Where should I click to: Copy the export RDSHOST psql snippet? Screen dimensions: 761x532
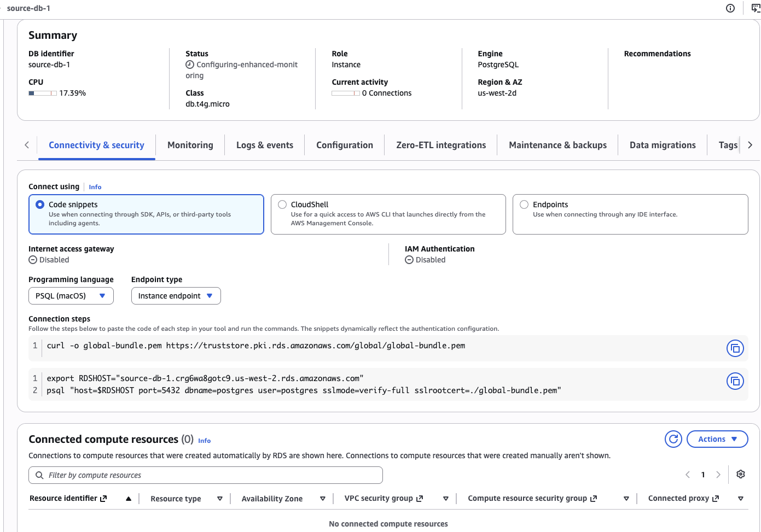pos(735,381)
